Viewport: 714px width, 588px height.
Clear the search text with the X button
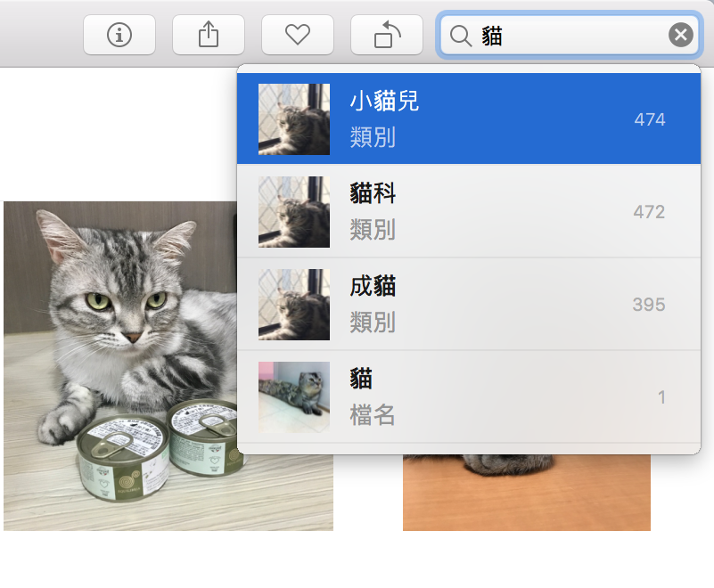pos(680,36)
